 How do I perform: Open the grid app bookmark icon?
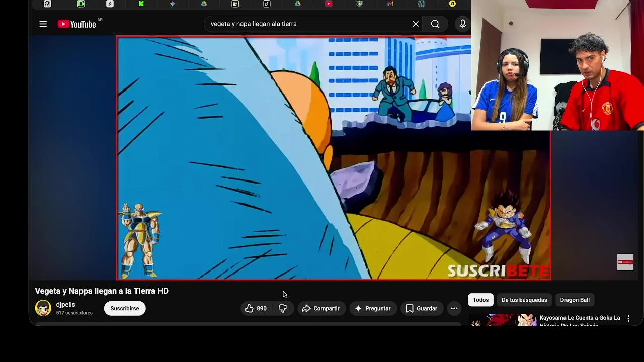tap(235, 4)
